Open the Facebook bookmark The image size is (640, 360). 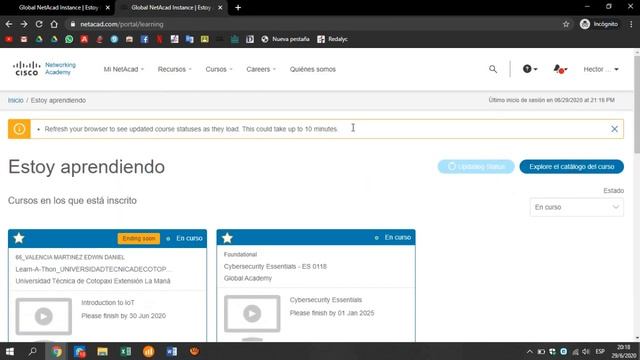click(144, 39)
